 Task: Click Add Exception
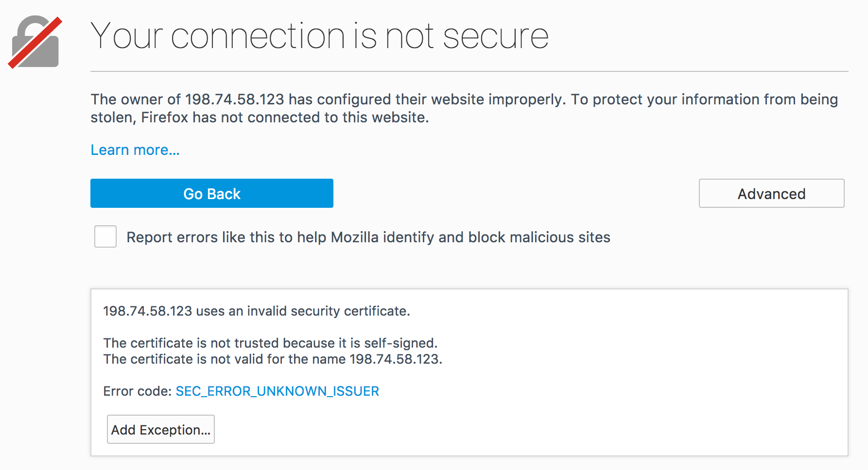click(x=160, y=429)
